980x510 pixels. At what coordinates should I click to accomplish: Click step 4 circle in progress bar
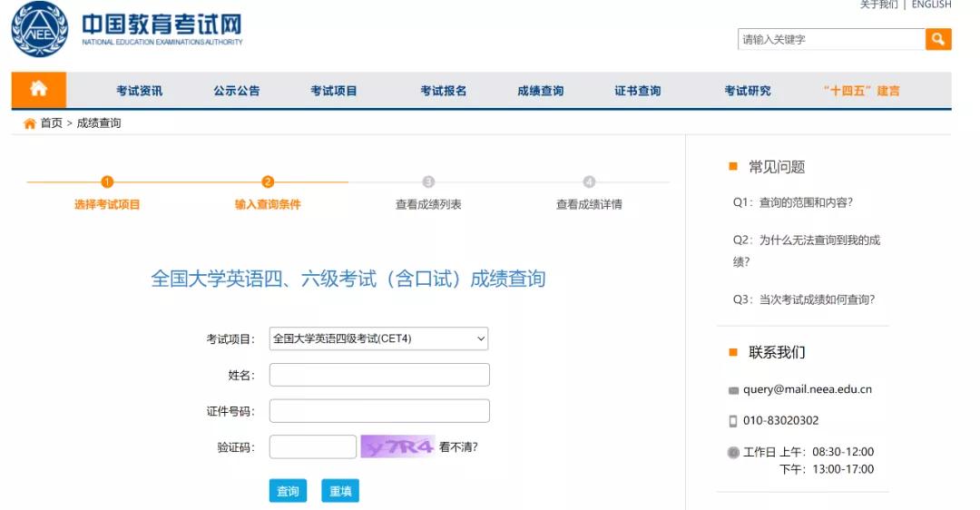pyautogui.click(x=589, y=181)
